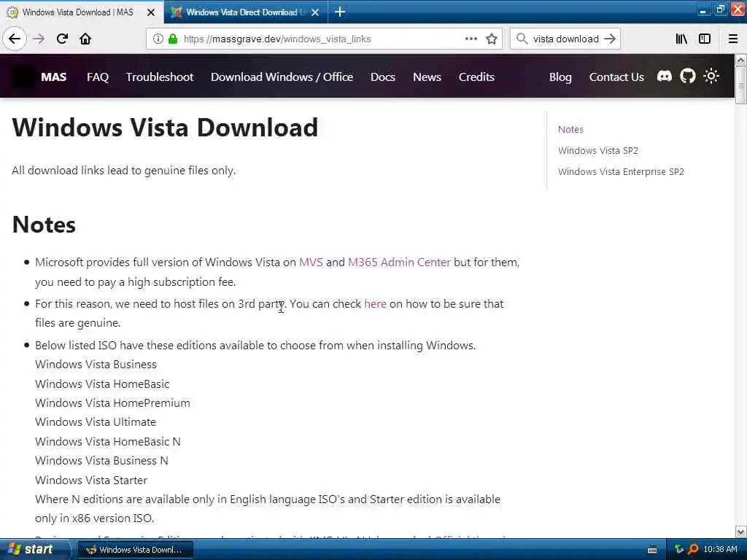Show site information icon in address bar
Image resolution: width=747 pixels, height=560 pixels.
(158, 39)
